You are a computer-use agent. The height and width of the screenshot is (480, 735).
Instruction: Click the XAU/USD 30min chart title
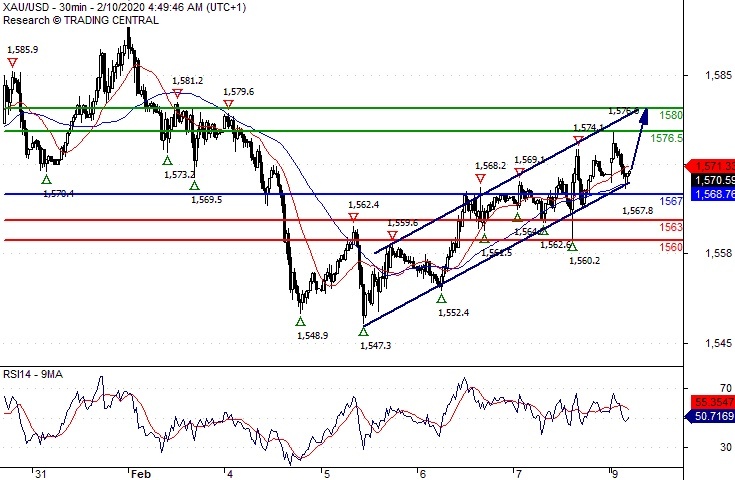click(x=124, y=7)
